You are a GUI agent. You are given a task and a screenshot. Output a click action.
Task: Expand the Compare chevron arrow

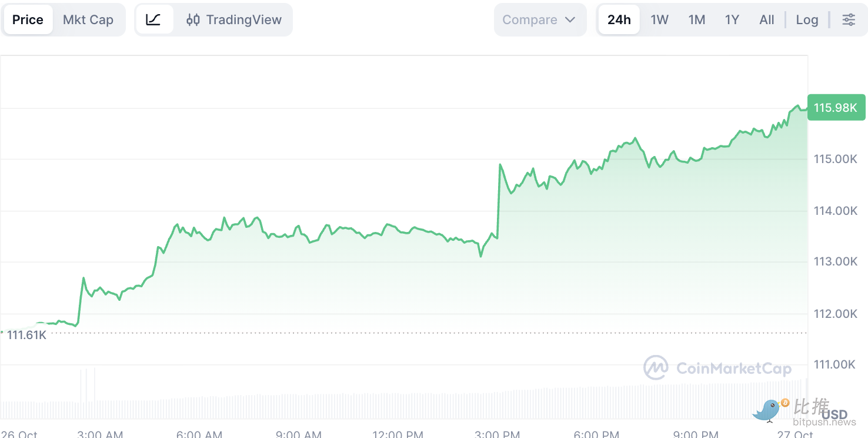point(570,19)
